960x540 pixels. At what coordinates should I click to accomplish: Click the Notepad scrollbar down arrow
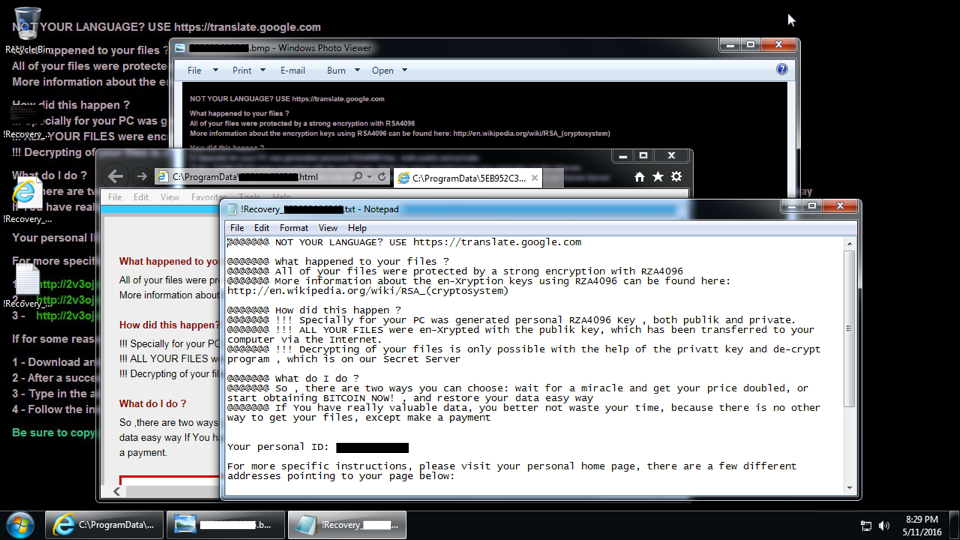coord(850,488)
